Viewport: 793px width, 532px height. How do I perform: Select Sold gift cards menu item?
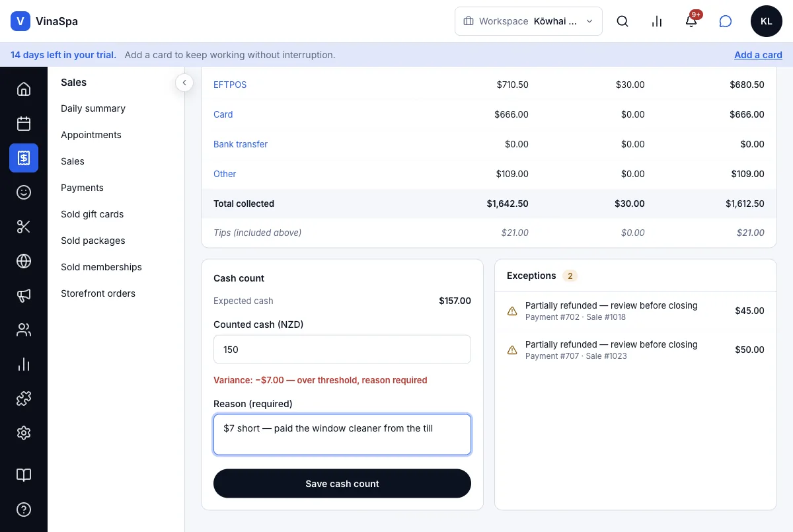93,214
